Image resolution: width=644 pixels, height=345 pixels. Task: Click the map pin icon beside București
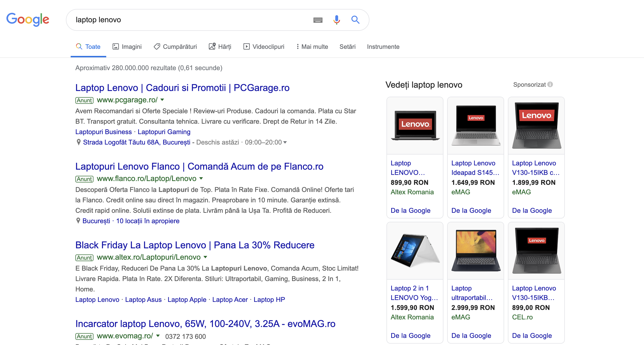pyautogui.click(x=78, y=221)
